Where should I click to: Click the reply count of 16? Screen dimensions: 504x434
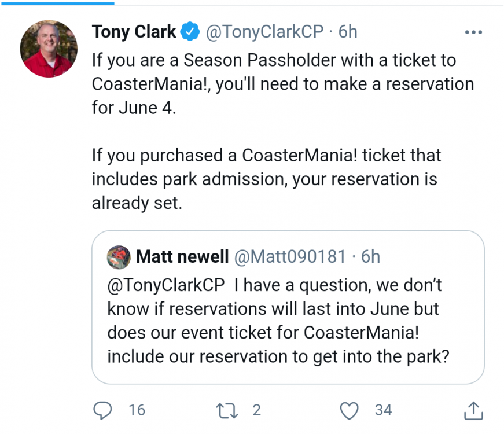(x=137, y=410)
